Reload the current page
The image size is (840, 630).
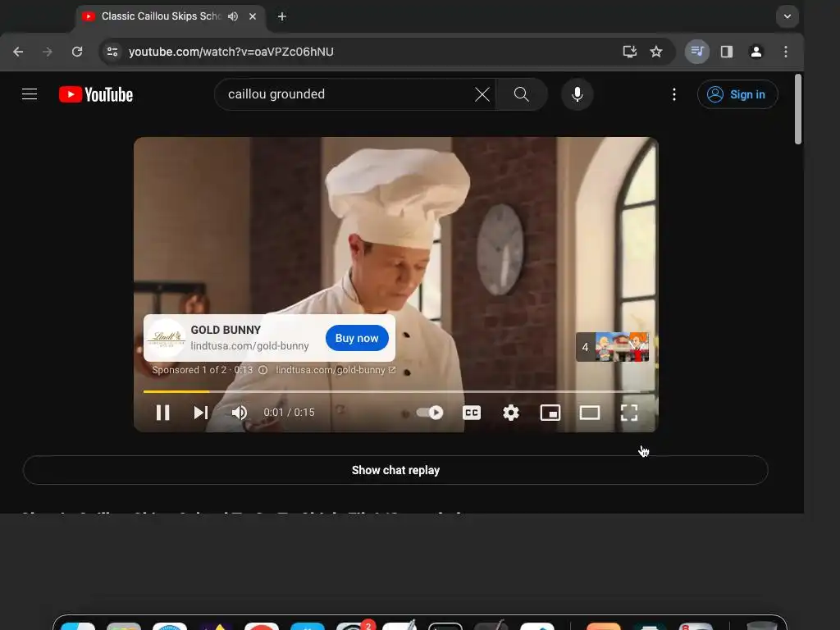77,52
